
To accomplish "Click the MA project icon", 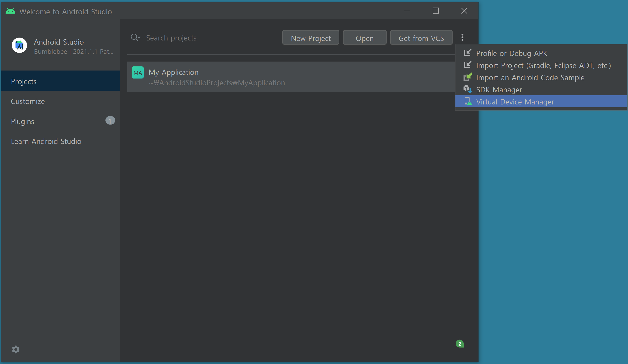I will click(138, 72).
